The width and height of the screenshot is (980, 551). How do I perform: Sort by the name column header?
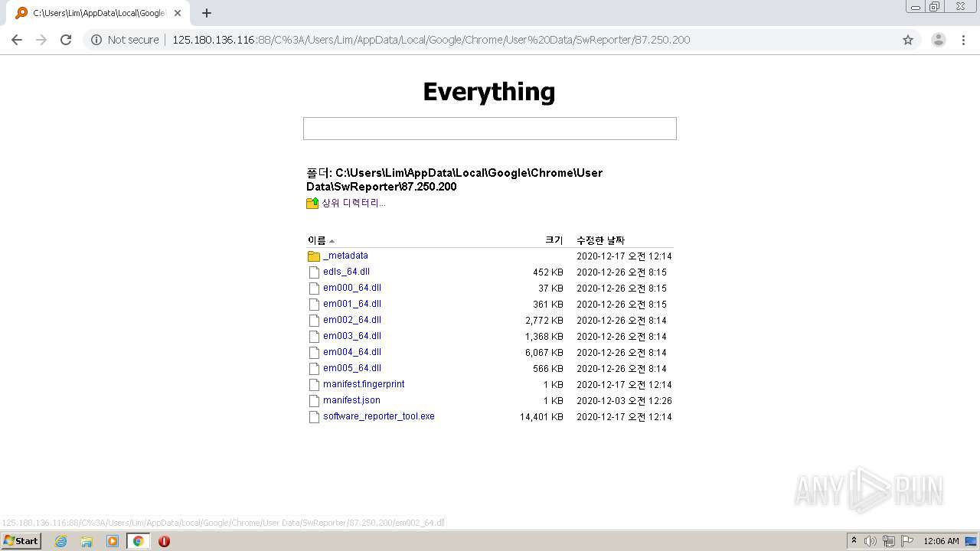point(316,240)
